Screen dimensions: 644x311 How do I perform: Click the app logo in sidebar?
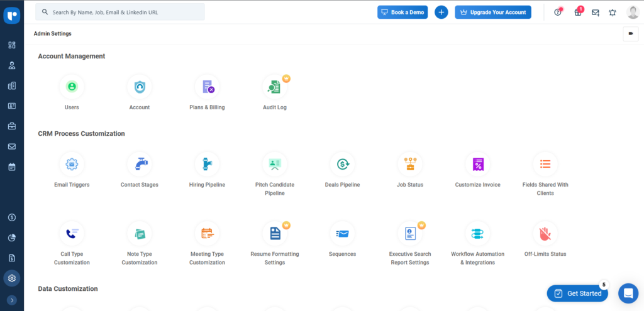12,16
